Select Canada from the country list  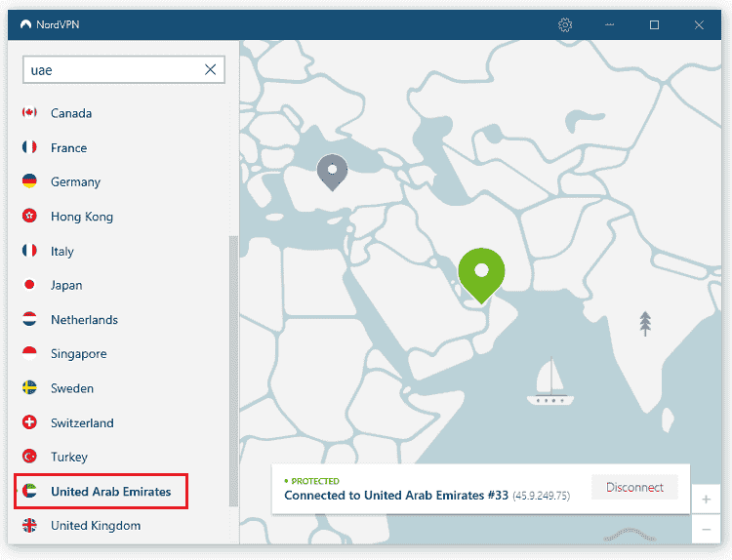71,113
